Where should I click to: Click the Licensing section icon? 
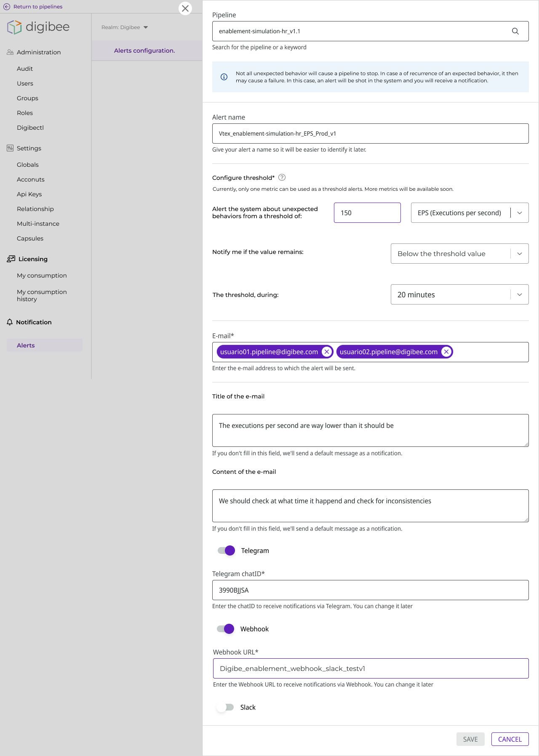click(11, 259)
